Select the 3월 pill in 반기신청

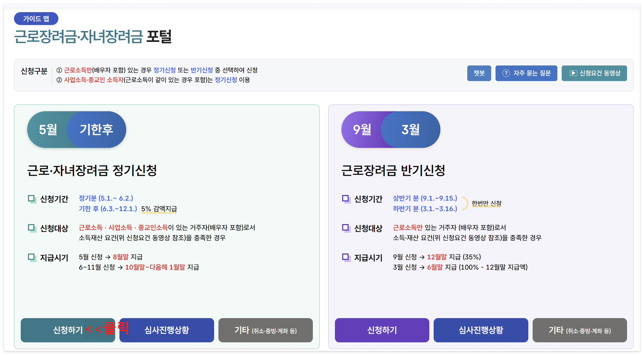[x=411, y=130]
